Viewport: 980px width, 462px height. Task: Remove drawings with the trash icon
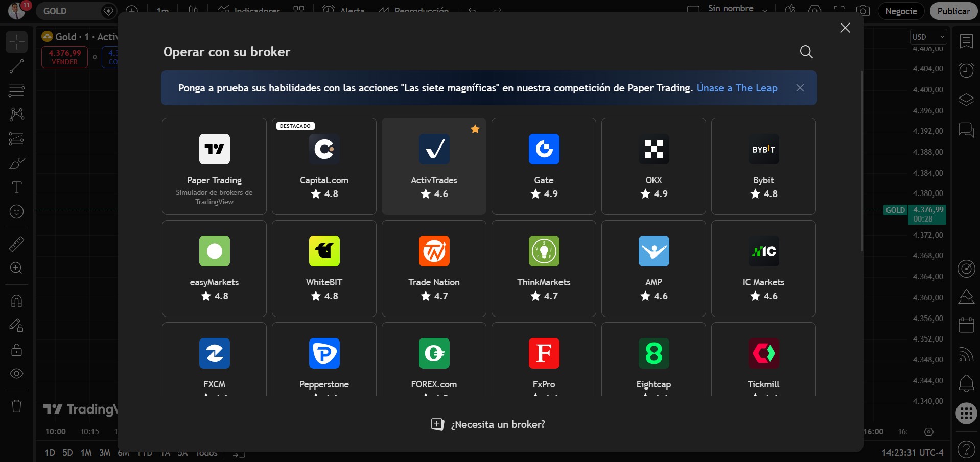tap(16, 406)
